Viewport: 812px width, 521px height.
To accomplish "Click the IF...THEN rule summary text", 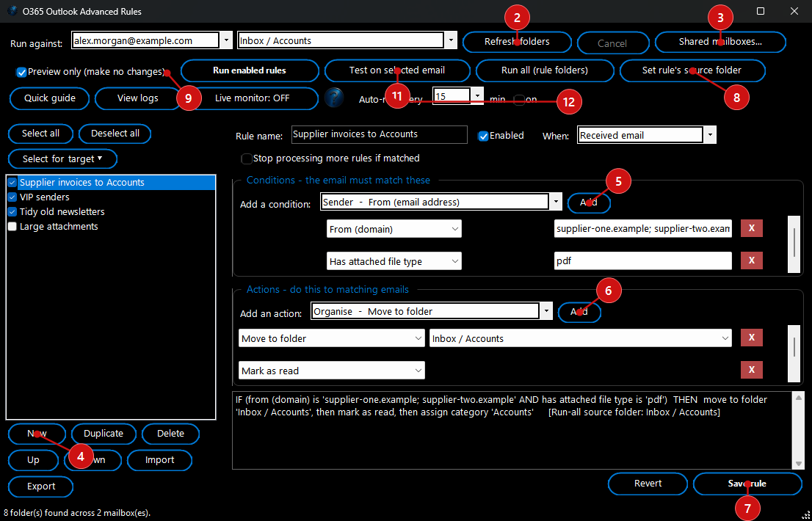I will [x=501, y=406].
